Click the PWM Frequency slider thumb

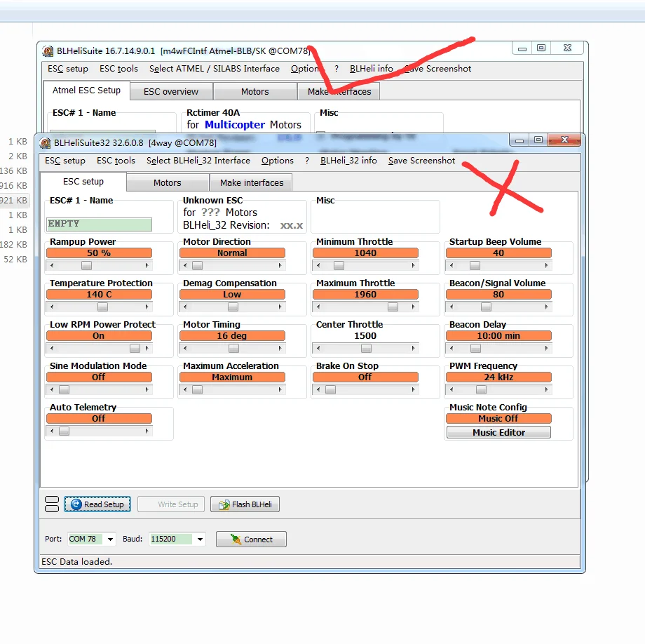[x=481, y=389]
